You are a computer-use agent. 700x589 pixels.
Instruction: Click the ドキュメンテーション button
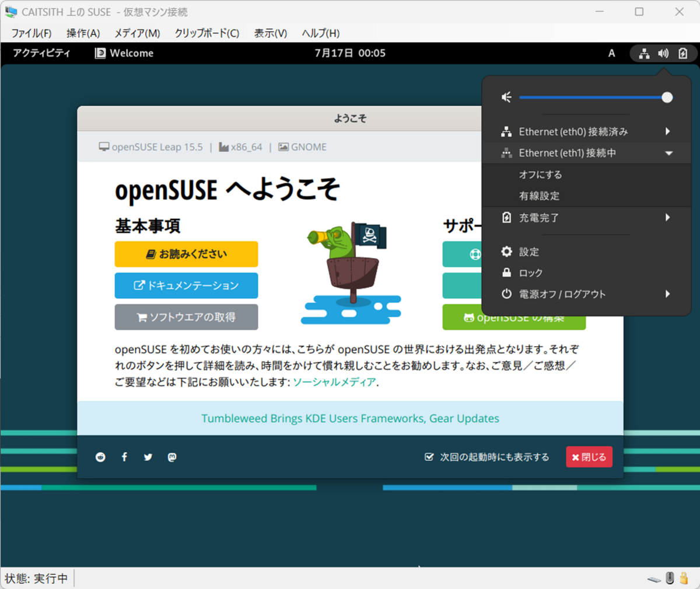coord(186,285)
